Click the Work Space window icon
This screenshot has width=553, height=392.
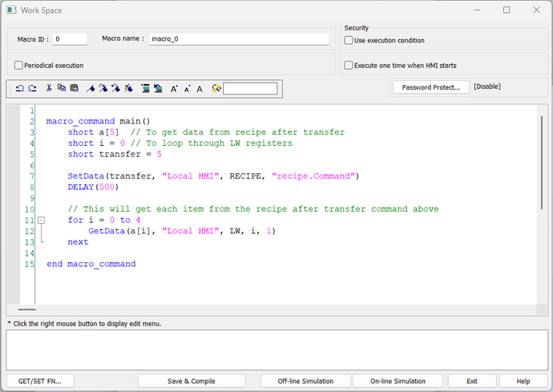pyautogui.click(x=11, y=10)
